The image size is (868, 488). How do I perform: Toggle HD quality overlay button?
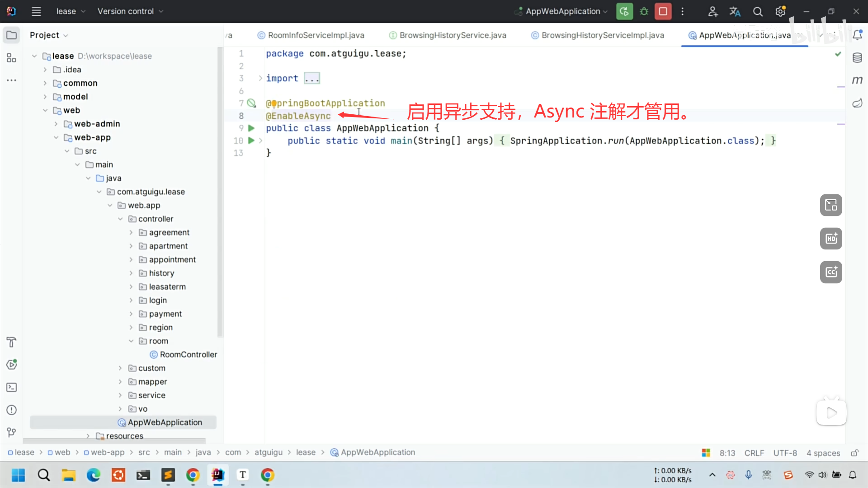click(x=831, y=239)
